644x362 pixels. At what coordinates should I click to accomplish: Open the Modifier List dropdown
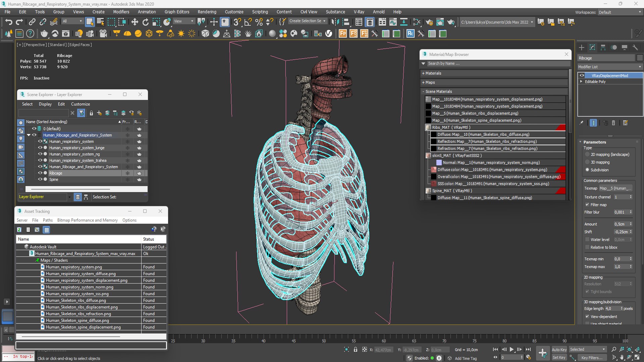(609, 67)
